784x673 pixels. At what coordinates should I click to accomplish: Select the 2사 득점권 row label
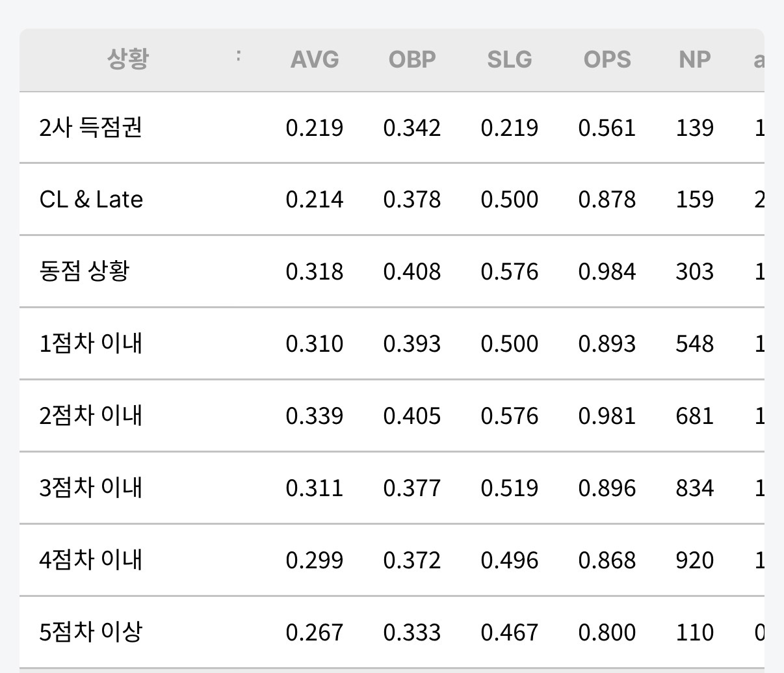[91, 127]
